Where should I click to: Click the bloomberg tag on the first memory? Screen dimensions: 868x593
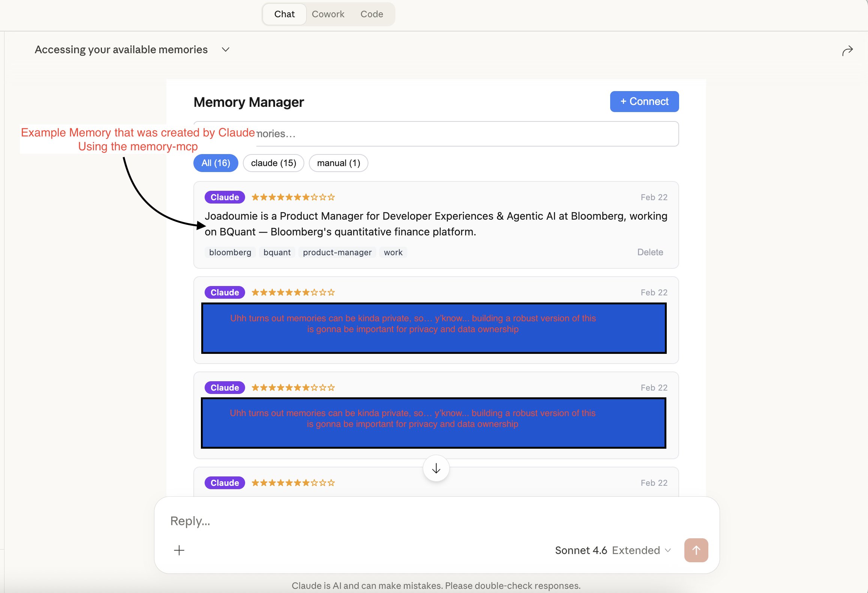[230, 252]
